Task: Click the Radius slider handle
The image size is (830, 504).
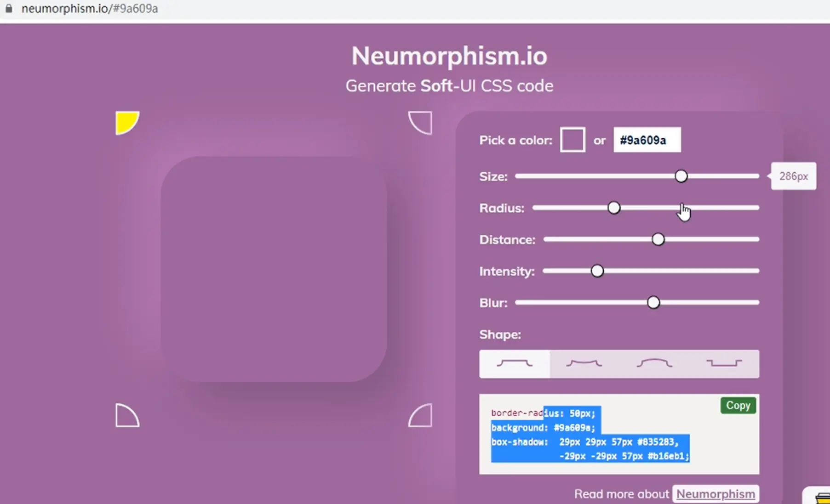Action: 613,208
